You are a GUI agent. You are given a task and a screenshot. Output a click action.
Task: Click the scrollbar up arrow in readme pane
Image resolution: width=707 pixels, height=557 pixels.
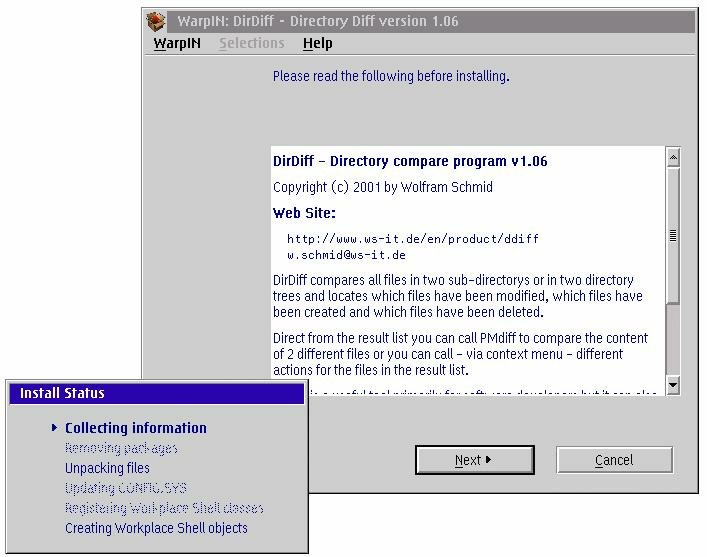pyautogui.click(x=673, y=157)
